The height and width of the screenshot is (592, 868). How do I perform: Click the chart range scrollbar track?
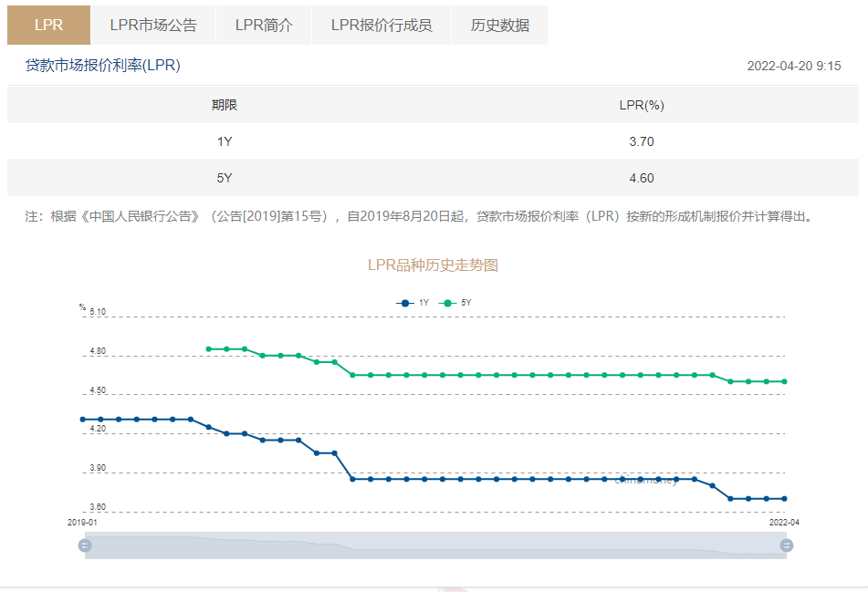tap(434, 545)
